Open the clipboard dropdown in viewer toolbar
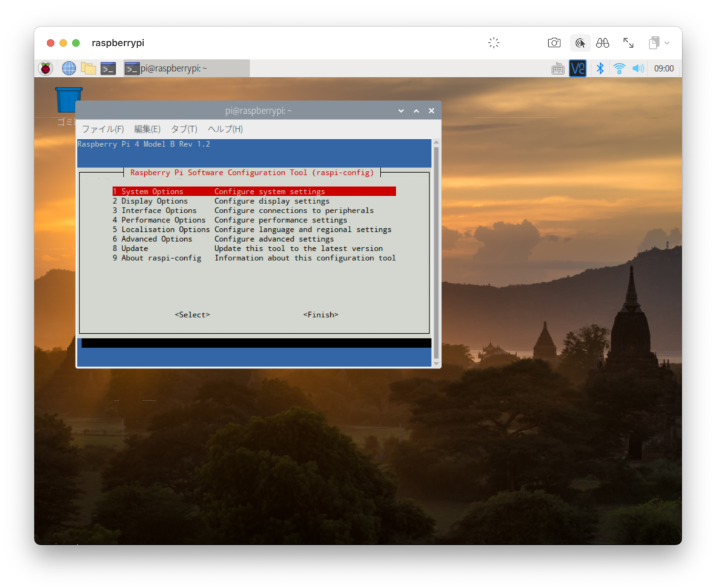Screen dimensions: 727x588 coord(659,43)
